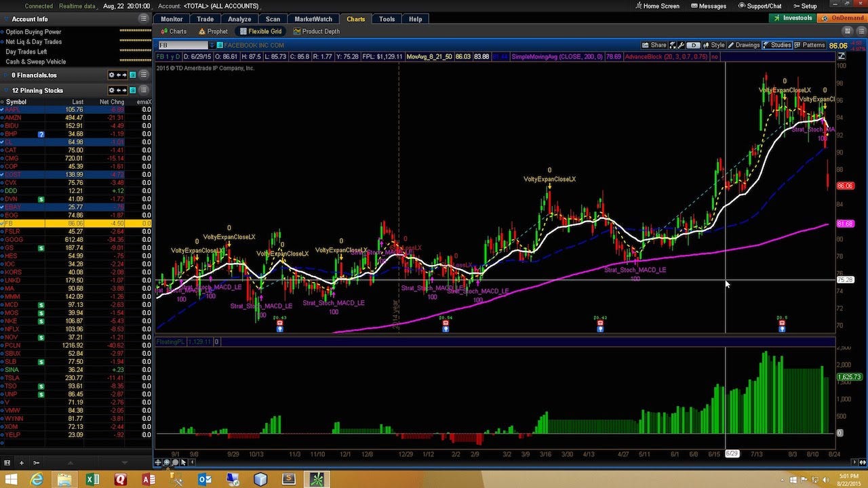Click the grid layout icon
Screen dimensions: 868x488
(848, 31)
